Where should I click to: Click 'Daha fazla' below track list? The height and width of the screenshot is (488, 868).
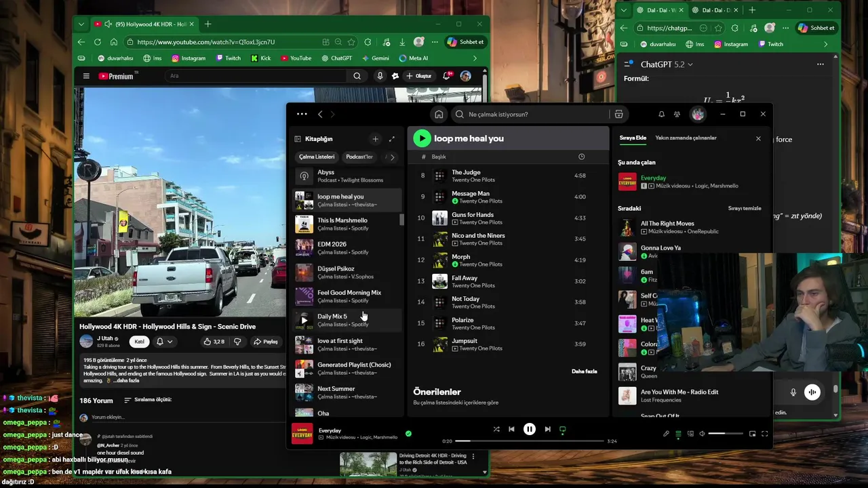pyautogui.click(x=585, y=371)
